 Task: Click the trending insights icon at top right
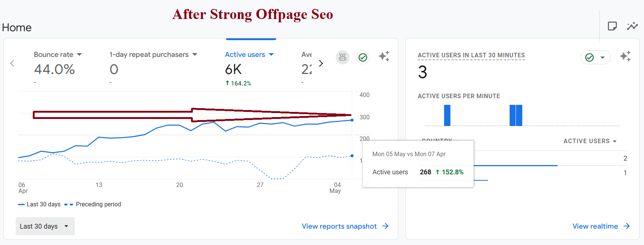pos(632,26)
